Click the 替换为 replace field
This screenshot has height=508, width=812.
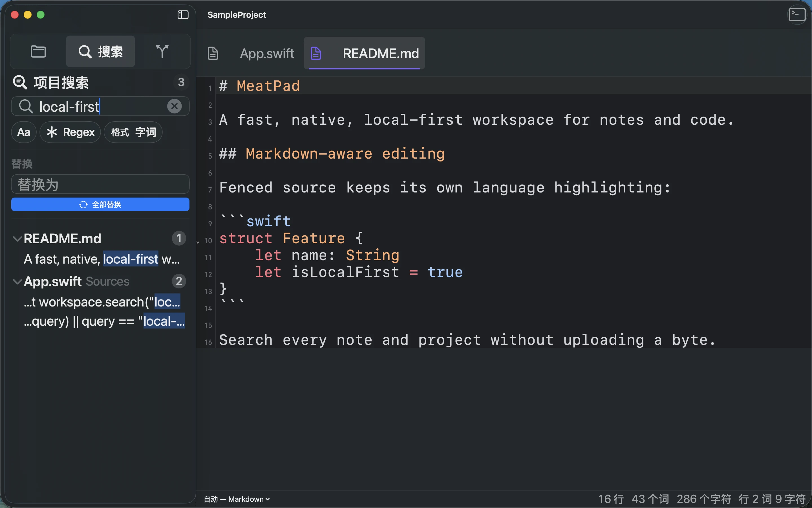tap(100, 184)
